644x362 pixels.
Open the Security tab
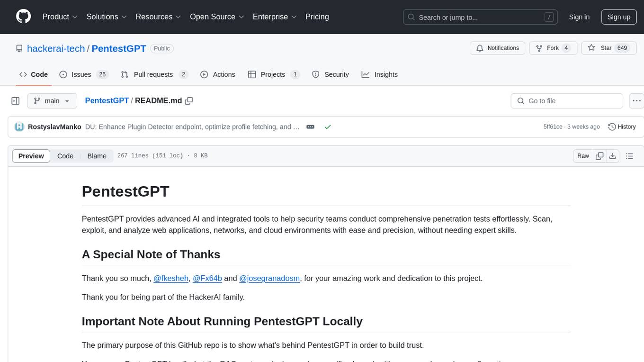coord(331,74)
